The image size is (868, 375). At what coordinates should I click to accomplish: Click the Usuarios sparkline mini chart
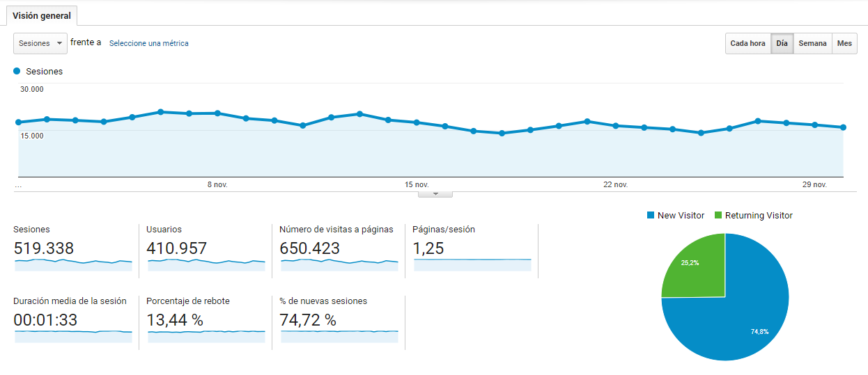[206, 264]
